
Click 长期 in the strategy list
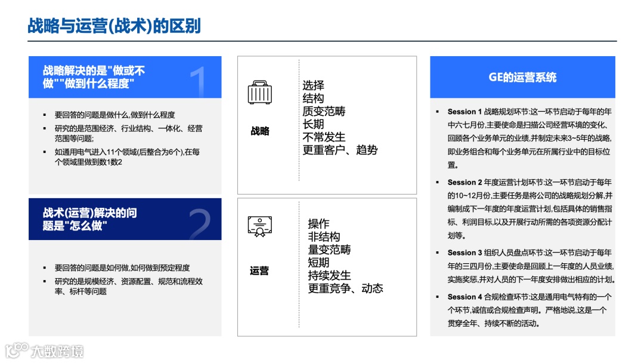click(314, 124)
